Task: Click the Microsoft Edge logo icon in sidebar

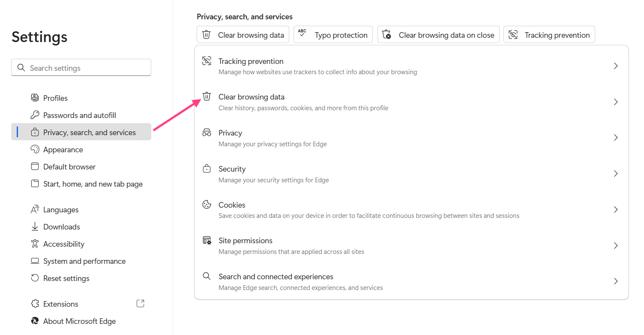Action: tap(35, 321)
